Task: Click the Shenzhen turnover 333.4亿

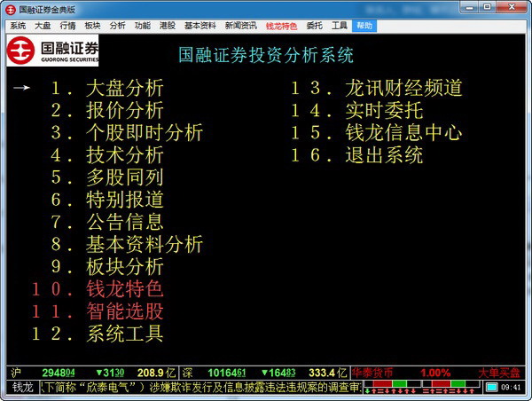Action: tap(328, 373)
